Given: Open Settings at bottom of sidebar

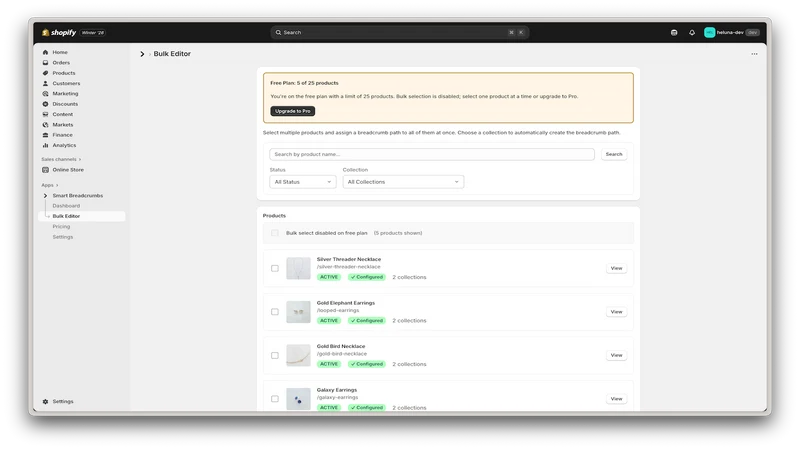Looking at the screenshot, I should coord(63,402).
